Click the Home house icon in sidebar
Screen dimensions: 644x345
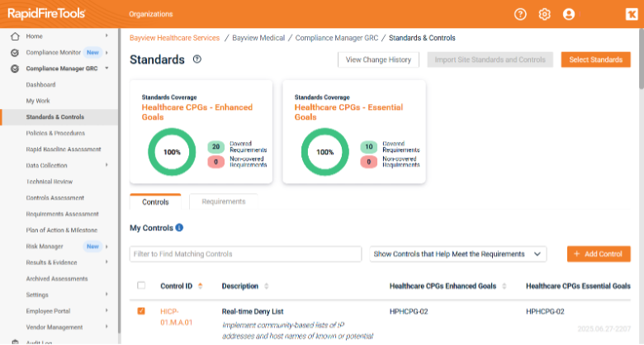(15, 36)
